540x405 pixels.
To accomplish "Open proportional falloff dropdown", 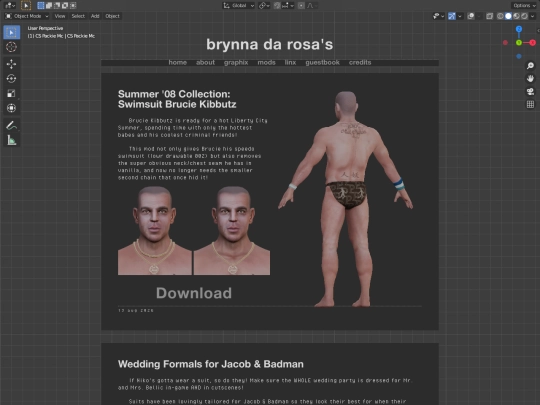I will click(x=312, y=6).
